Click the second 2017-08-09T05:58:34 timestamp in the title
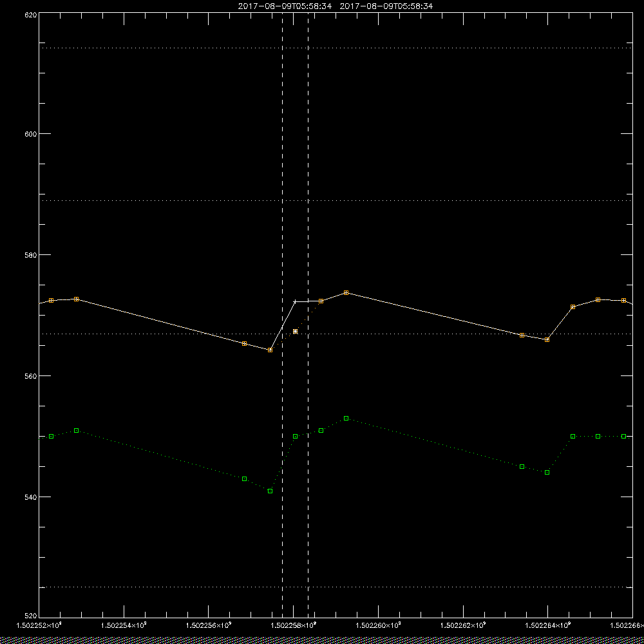Screen dimensions: 644x644 click(x=386, y=6)
